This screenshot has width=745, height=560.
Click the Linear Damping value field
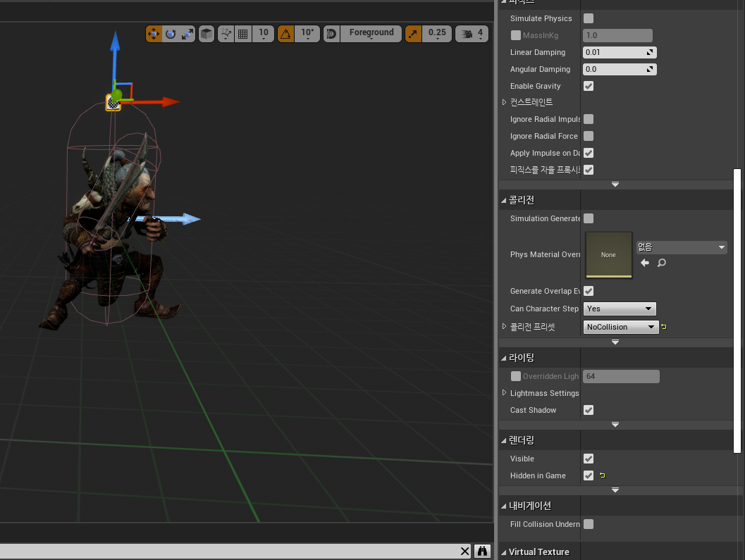pos(613,52)
